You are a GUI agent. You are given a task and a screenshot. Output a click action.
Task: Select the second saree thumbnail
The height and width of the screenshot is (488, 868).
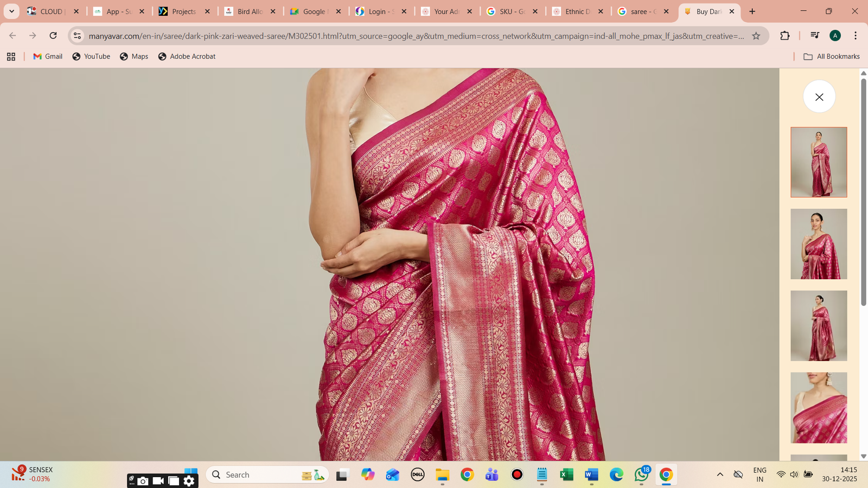pos(819,244)
